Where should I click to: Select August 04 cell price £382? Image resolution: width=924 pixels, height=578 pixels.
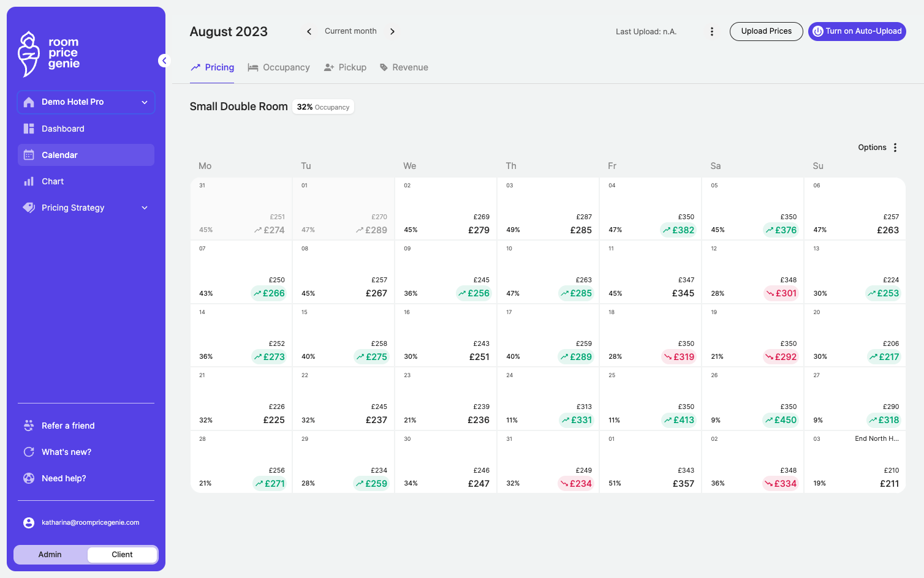tap(678, 230)
